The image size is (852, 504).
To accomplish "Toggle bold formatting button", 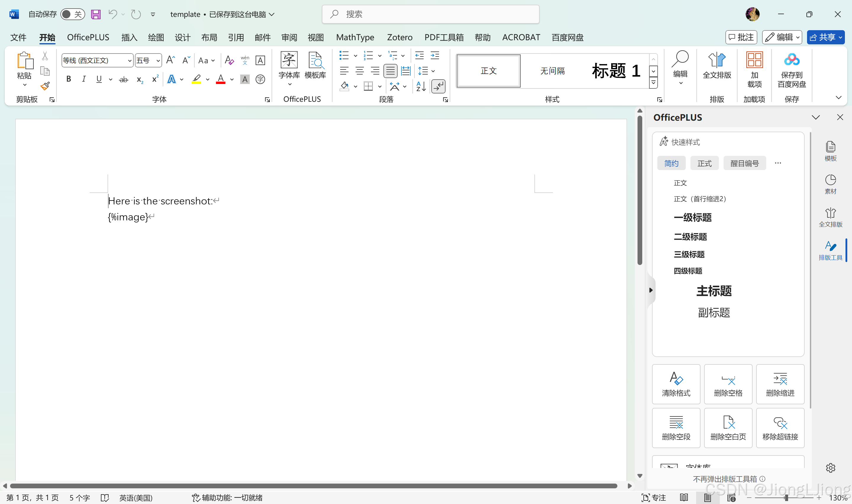I will coord(69,79).
